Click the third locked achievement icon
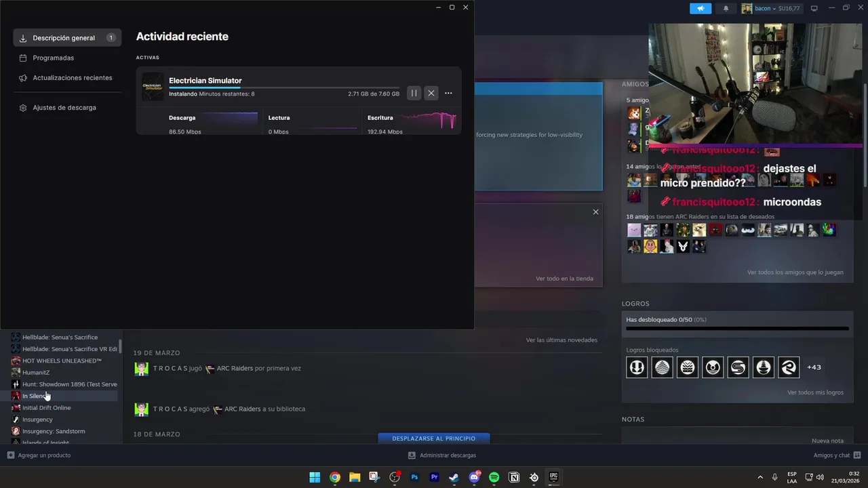The width and height of the screenshot is (868, 488). [x=688, y=367]
